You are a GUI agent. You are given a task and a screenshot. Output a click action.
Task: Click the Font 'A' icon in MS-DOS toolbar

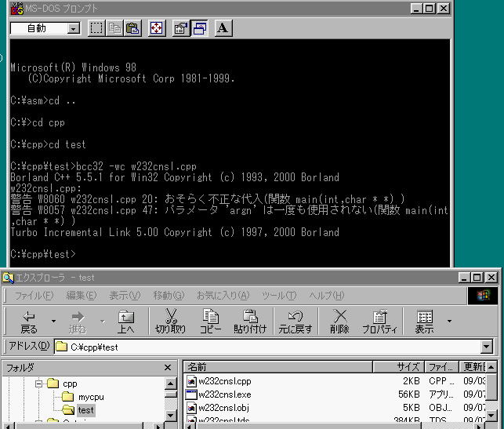(x=223, y=28)
